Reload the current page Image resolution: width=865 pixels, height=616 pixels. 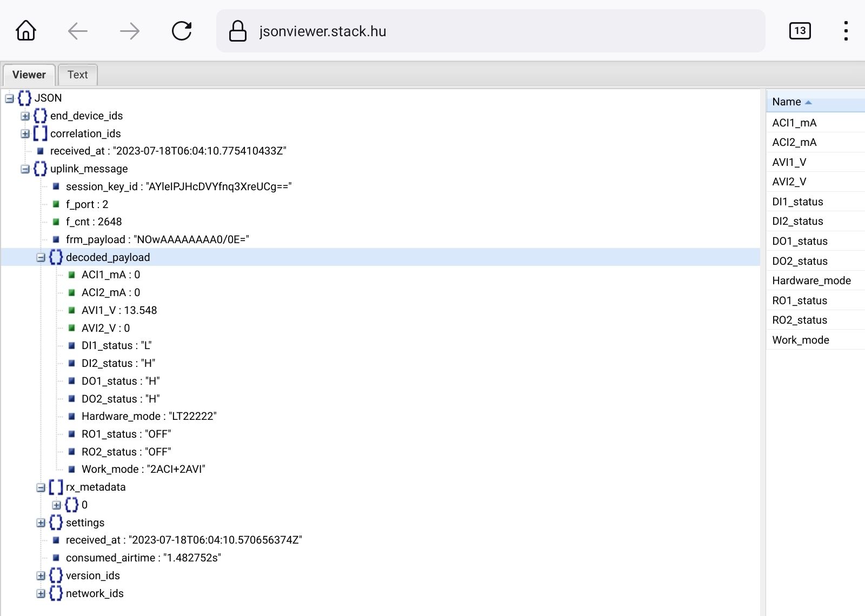(182, 31)
